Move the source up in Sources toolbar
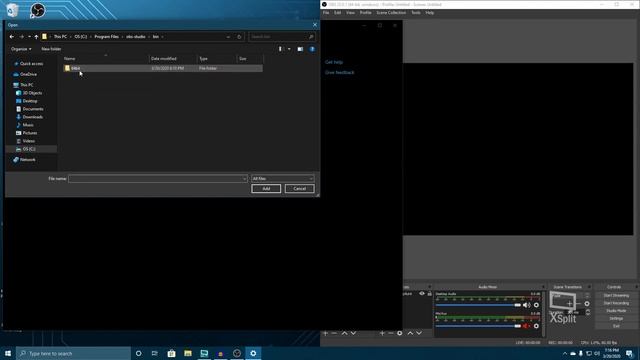The image size is (640, 360). tap(410, 333)
